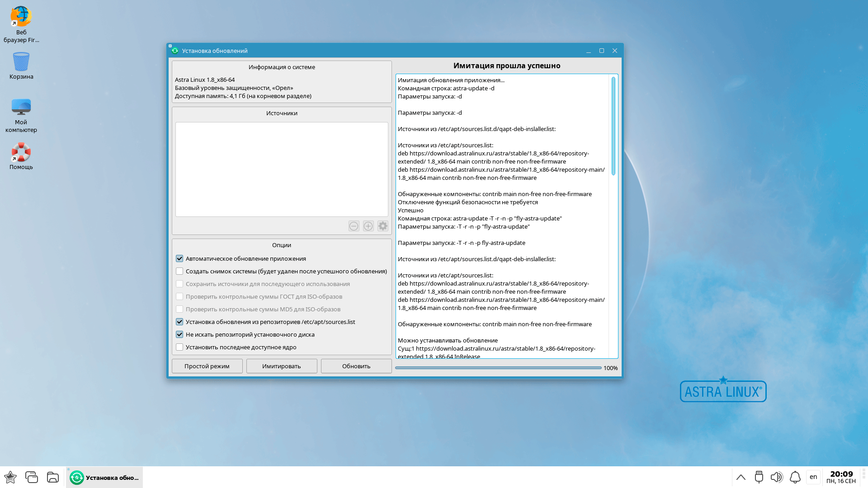This screenshot has width=868, height=488.
Task: Click the Простой режим button
Action: point(207,366)
